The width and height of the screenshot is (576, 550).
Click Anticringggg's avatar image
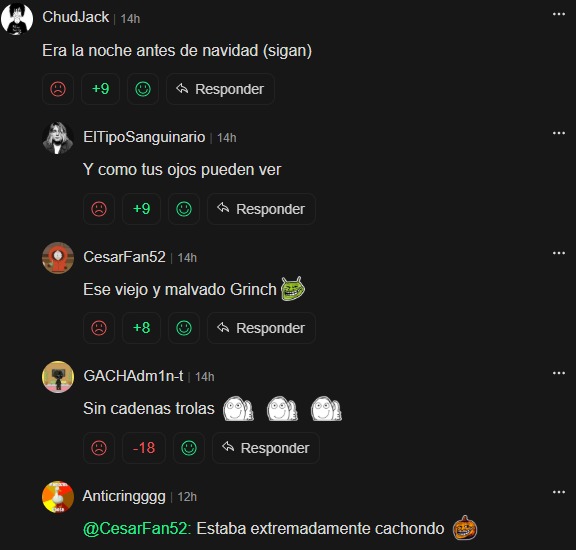(58, 497)
